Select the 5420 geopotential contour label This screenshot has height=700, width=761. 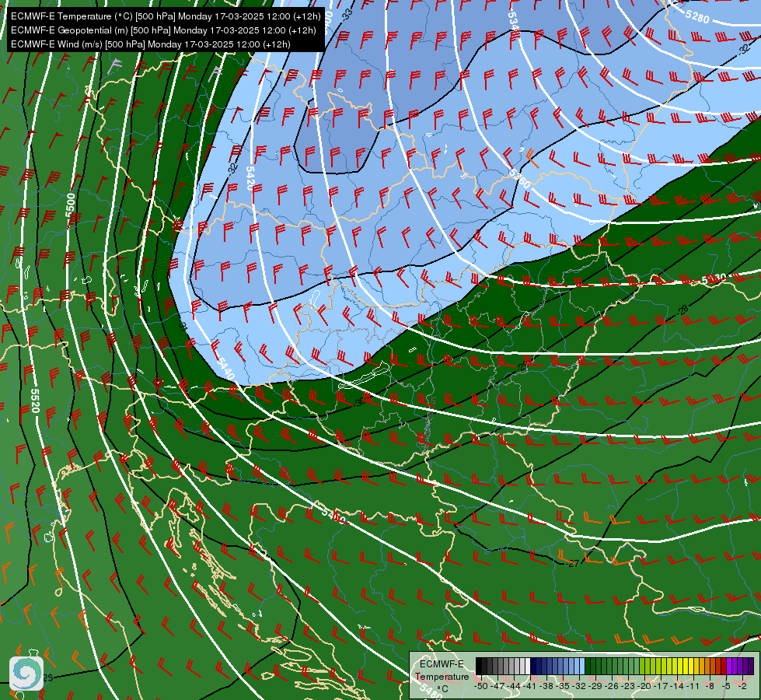(250, 178)
